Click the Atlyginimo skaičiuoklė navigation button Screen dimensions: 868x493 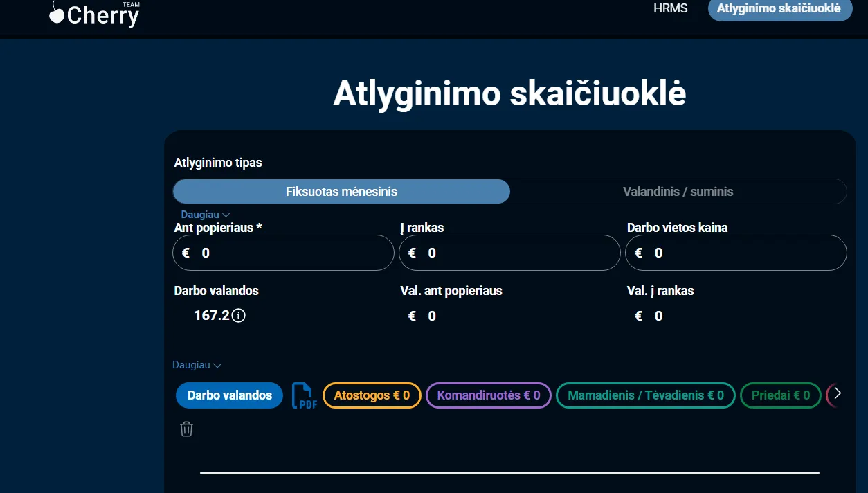(x=779, y=10)
